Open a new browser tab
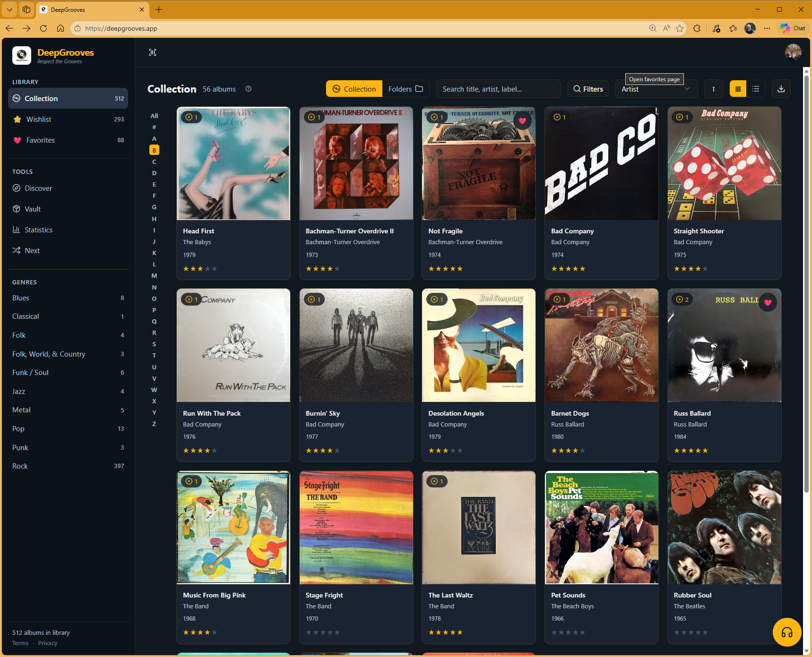 [x=159, y=9]
